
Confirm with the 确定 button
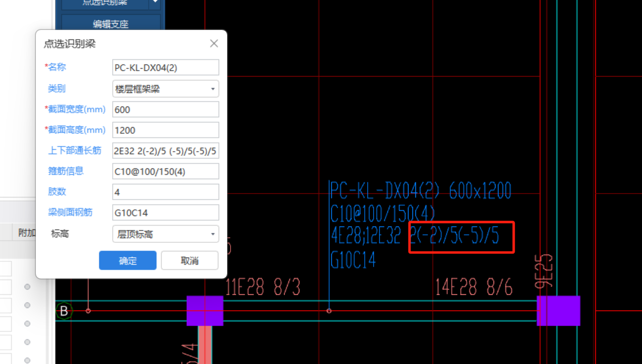128,261
